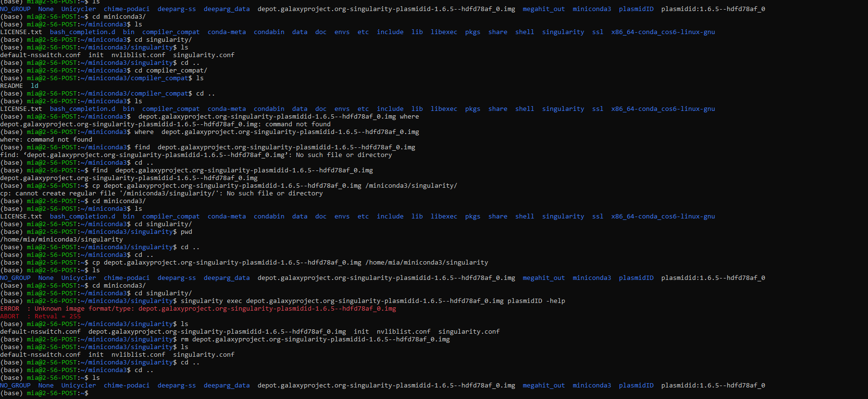Viewport: 868px width, 399px height.
Task: Click 'singularity.conf' in the listing containing depot image
Action: (x=469, y=332)
